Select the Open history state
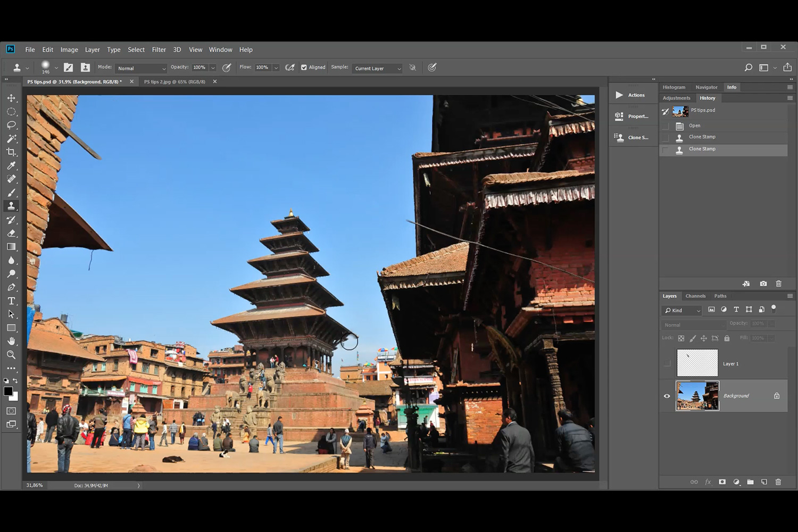The image size is (798, 532). (x=695, y=126)
